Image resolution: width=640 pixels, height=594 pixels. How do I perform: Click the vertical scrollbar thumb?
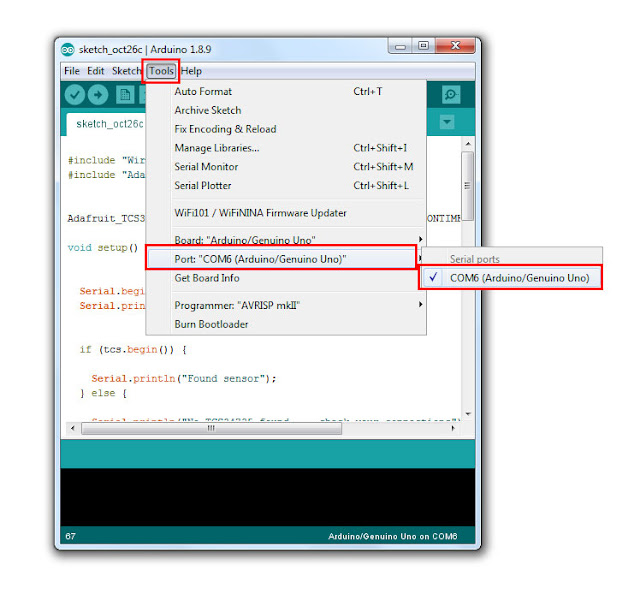tap(468, 186)
